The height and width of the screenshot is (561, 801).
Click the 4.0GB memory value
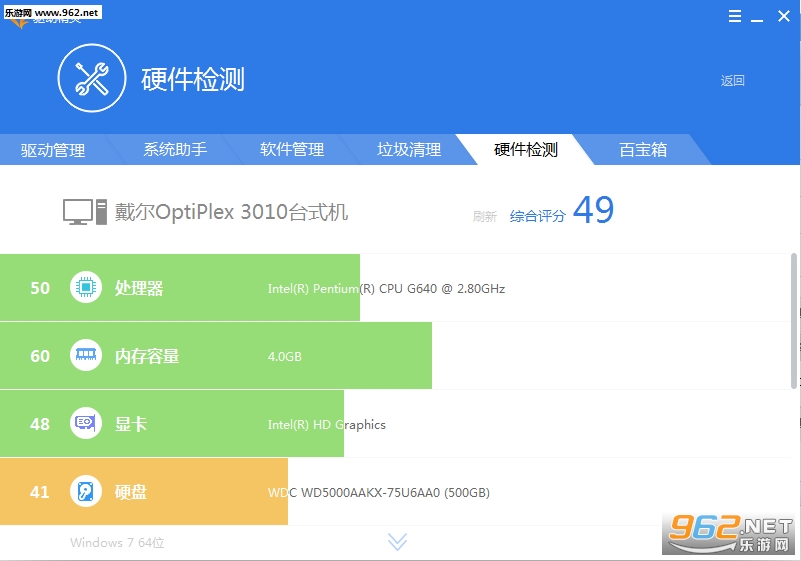[x=285, y=356]
